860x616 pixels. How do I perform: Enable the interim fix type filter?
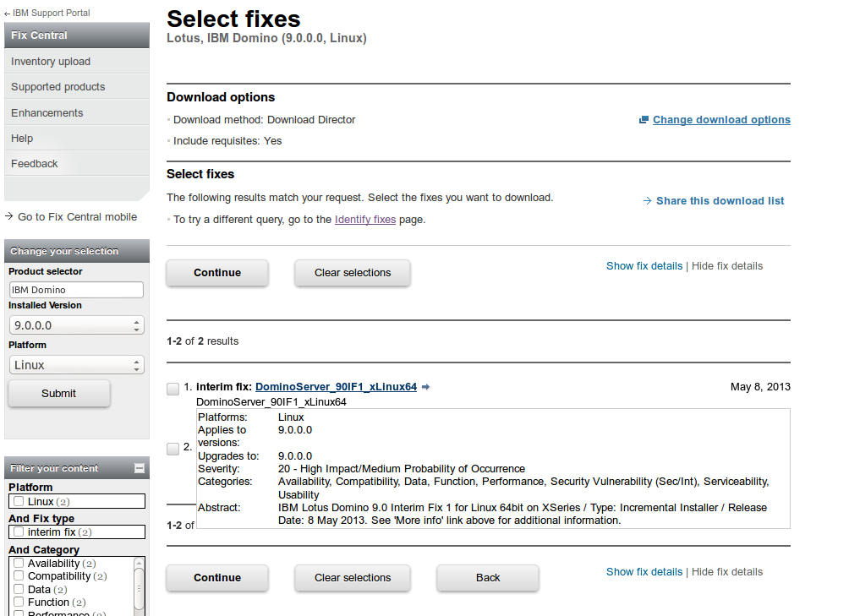tap(19, 532)
